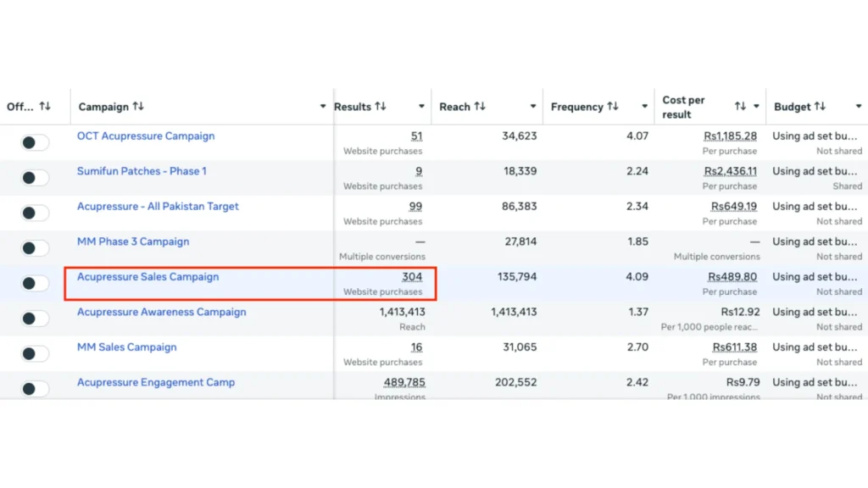Open the MM Phase 3 Campaign link
The height and width of the screenshot is (488, 868).
(x=133, y=241)
